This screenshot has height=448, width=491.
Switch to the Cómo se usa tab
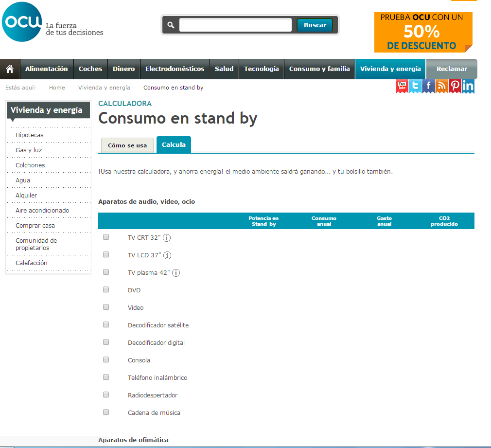[x=127, y=145]
